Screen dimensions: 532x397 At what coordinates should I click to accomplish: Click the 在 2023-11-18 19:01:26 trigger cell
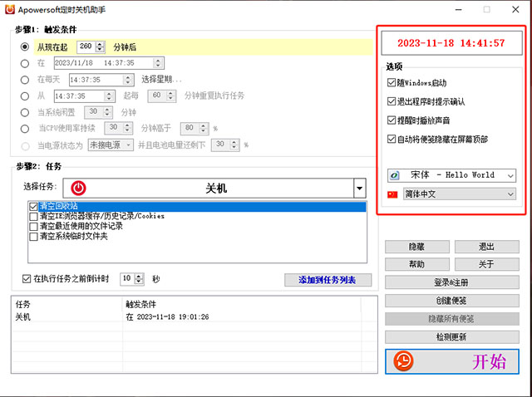(168, 317)
